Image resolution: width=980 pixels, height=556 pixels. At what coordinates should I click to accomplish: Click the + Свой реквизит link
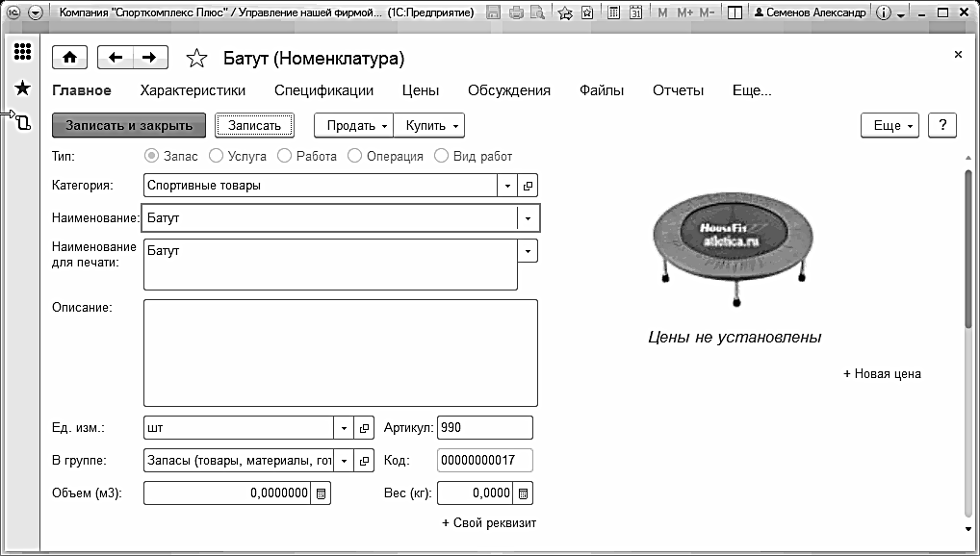point(489,523)
